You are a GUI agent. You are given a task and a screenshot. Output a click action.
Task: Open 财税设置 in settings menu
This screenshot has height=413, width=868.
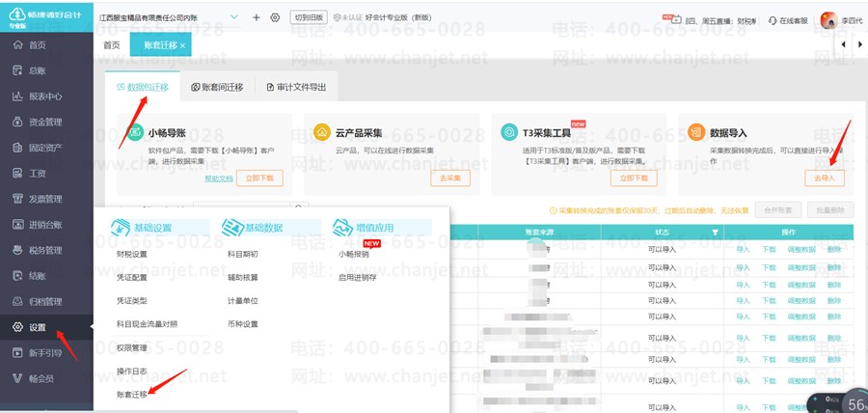pos(132,254)
